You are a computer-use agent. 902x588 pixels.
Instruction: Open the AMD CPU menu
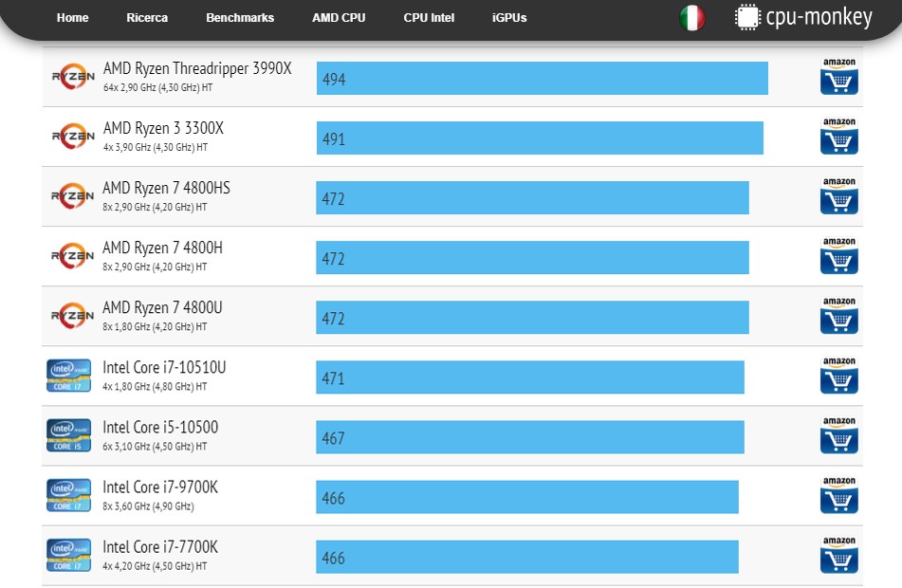(339, 18)
